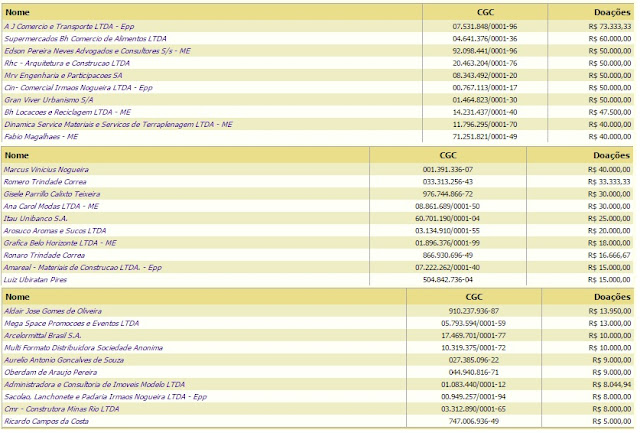Click Edson Pereira Neves Advogados link
This screenshot has width=640, height=433.
[x=97, y=51]
